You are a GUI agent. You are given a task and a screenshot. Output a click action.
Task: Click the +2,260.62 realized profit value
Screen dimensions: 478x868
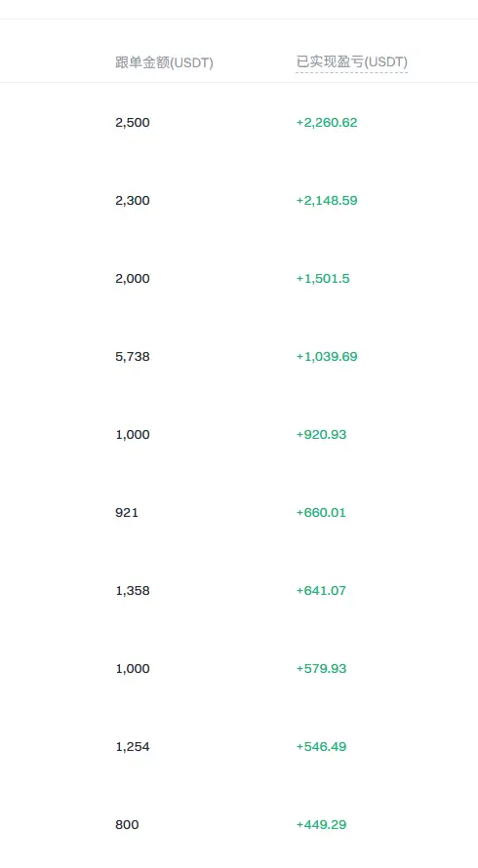[x=327, y=122]
